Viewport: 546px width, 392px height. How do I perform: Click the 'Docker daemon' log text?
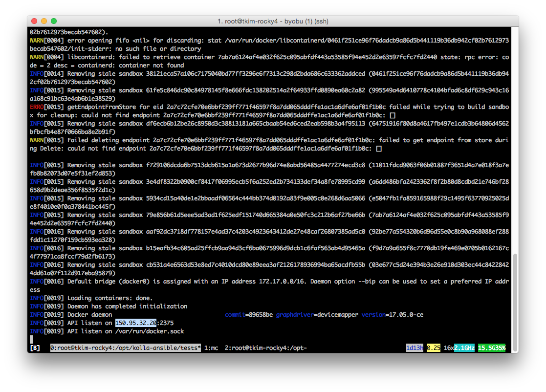(x=89, y=315)
